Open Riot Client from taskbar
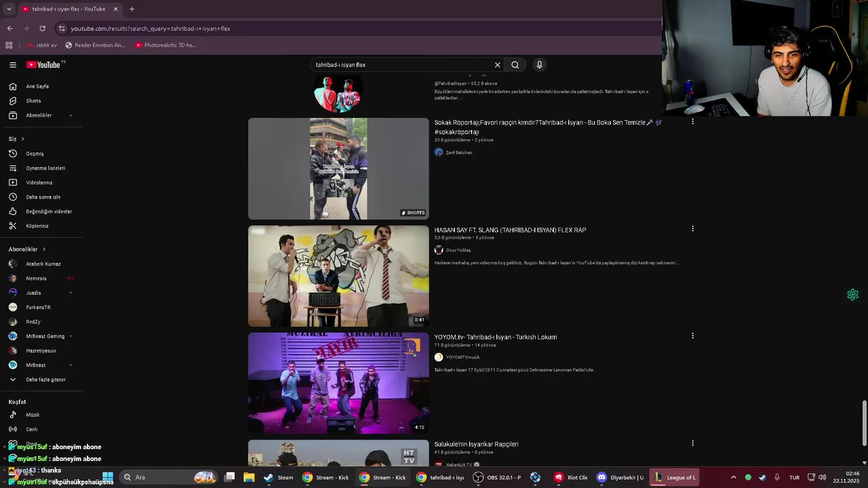Screen dimensions: 868x488 click(x=570, y=477)
